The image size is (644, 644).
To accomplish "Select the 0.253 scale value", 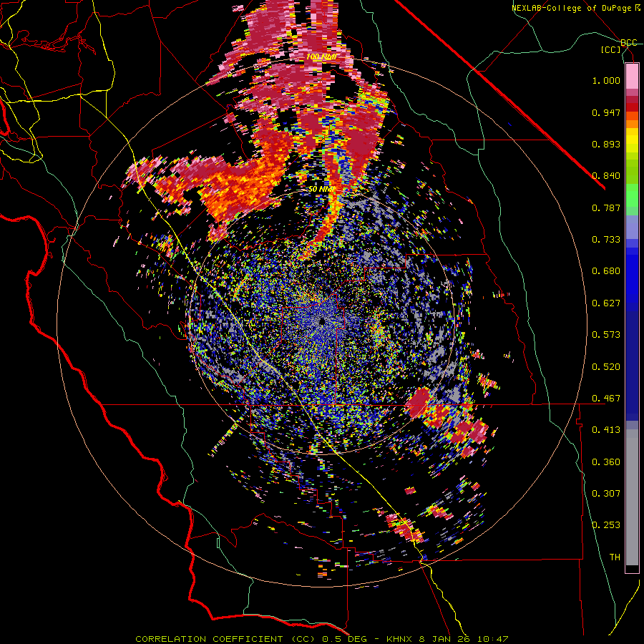I will pyautogui.click(x=606, y=525).
